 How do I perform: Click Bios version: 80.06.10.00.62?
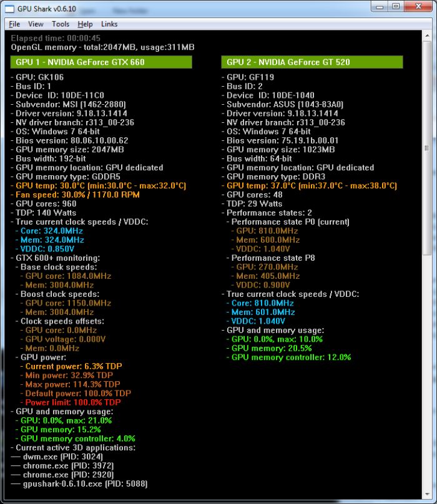coord(69,140)
